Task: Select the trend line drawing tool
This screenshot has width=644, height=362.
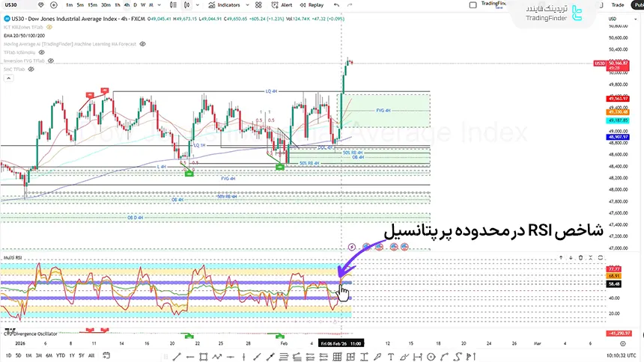Action: 177,357
